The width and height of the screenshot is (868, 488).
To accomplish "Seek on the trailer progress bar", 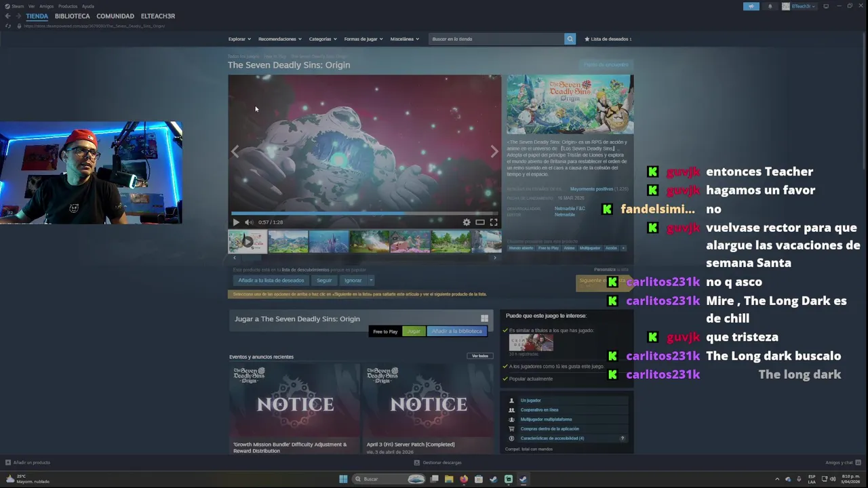I will coord(364,213).
